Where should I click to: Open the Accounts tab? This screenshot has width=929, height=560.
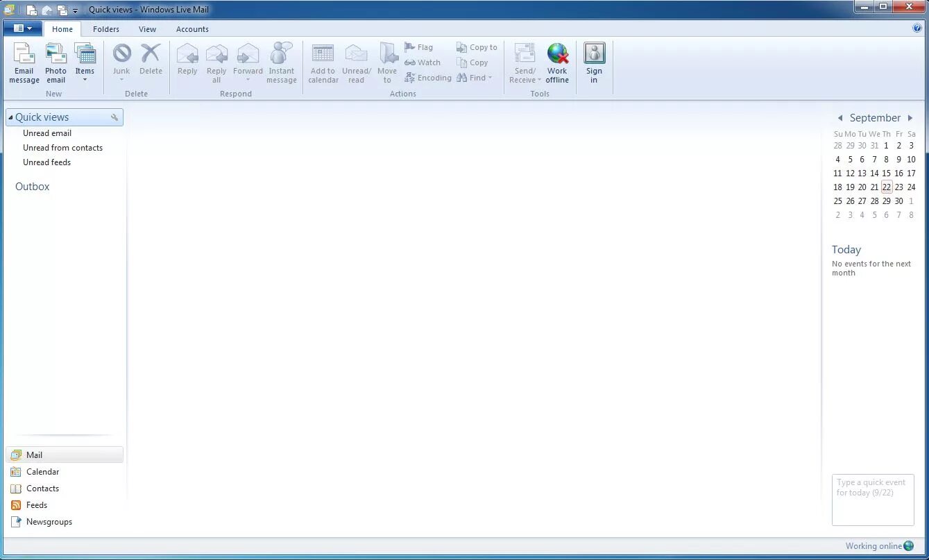(x=192, y=29)
